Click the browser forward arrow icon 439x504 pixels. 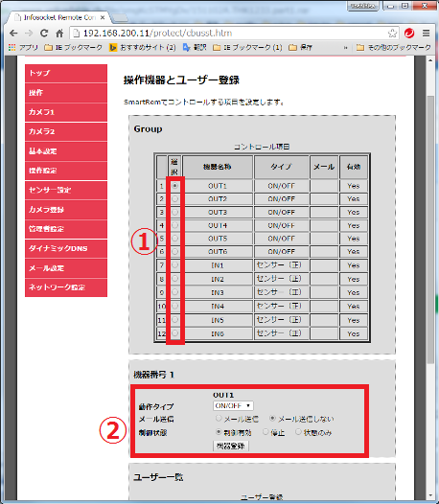pos(29,34)
